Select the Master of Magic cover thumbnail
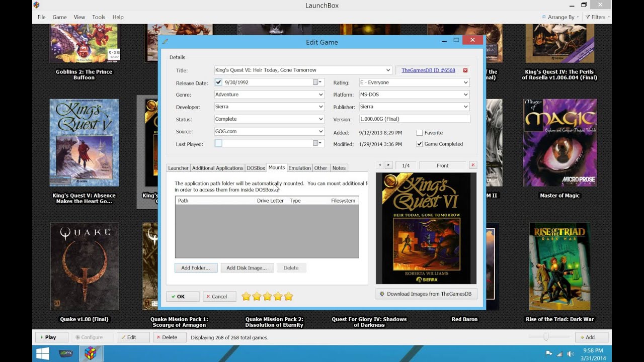Image resolution: width=644 pixels, height=362 pixels. pyautogui.click(x=559, y=143)
